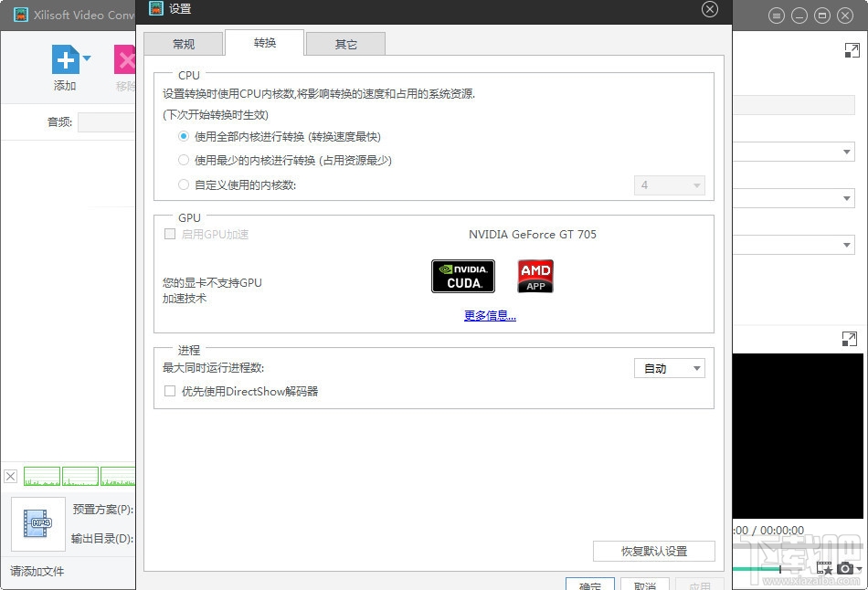Enable 优先使用DirectShow解码器 checkbox
Image resolution: width=868 pixels, height=590 pixels.
tap(169, 392)
